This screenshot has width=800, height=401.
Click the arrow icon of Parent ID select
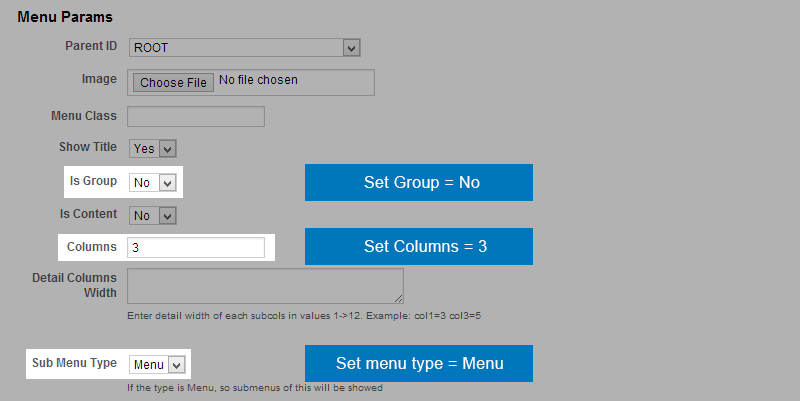click(351, 48)
